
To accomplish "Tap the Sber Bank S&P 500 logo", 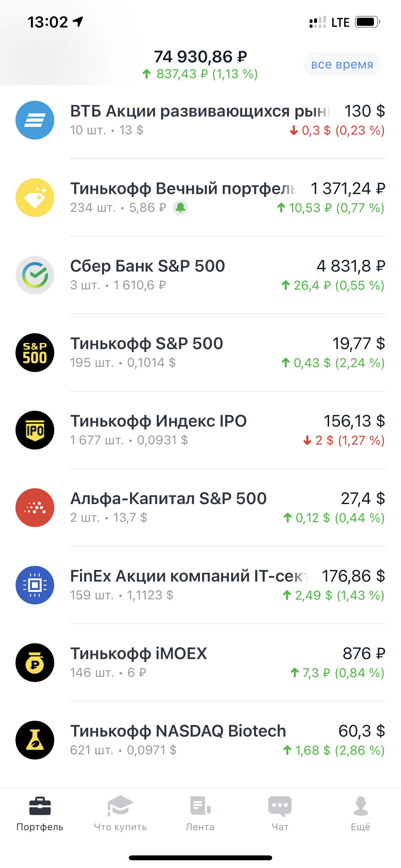I will (35, 275).
